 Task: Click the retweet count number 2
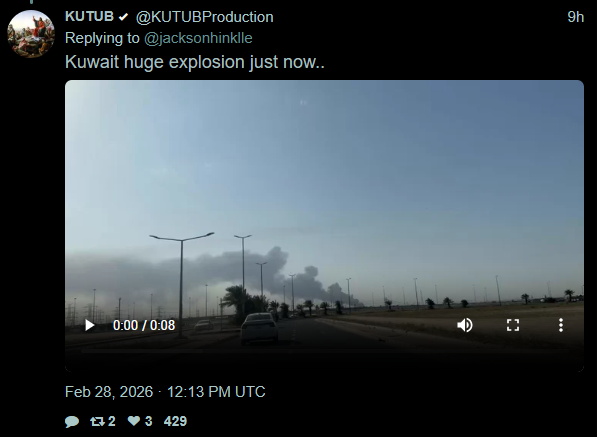[x=112, y=421]
